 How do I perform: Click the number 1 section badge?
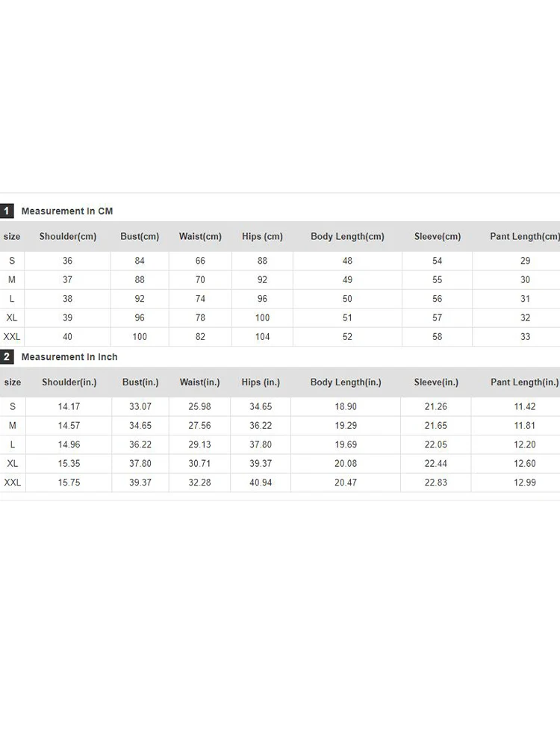click(x=7, y=211)
